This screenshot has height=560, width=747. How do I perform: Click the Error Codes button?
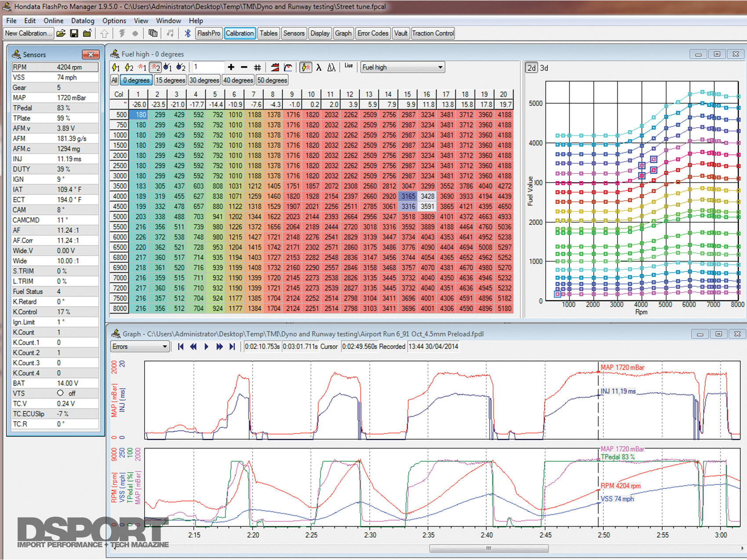[x=373, y=33]
